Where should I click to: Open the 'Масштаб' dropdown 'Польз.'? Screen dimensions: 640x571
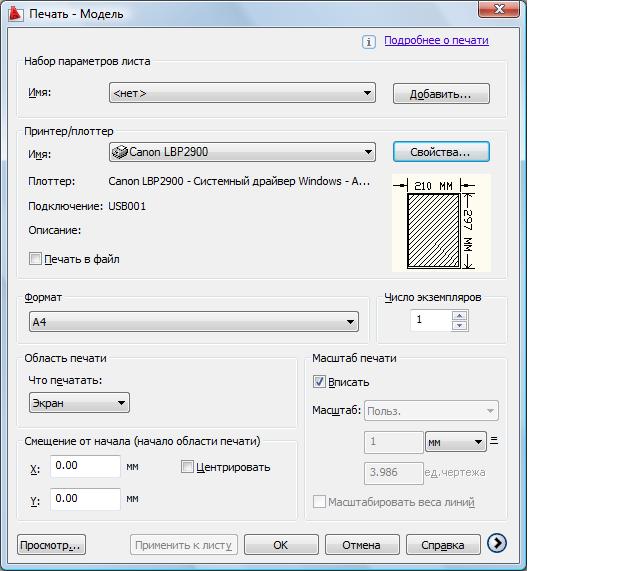pyautogui.click(x=431, y=411)
